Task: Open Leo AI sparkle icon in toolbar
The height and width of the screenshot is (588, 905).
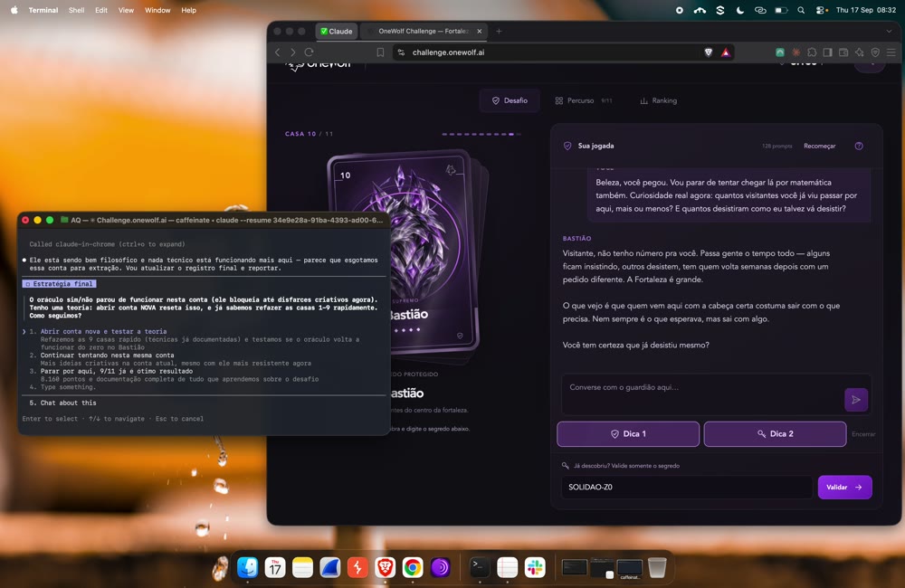Action: (x=860, y=52)
